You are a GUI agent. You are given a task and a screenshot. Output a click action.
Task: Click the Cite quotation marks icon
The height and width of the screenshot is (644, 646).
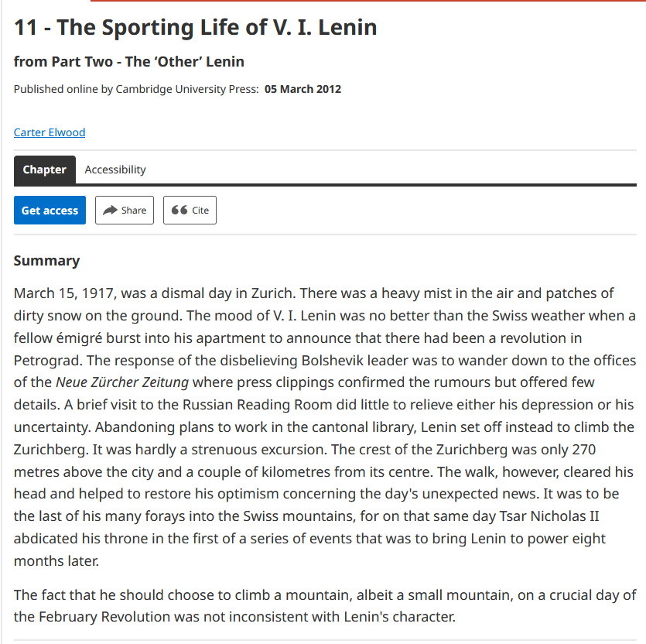coord(179,211)
